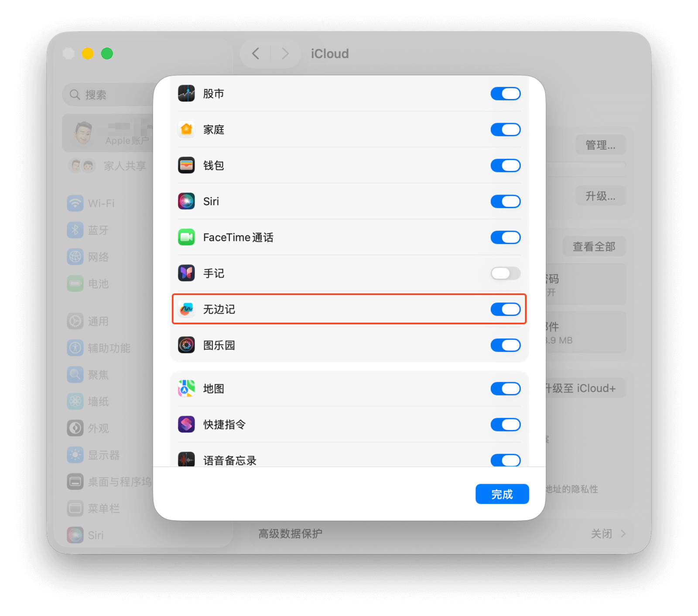Go back using the toolbar back arrow
698x616 pixels.
click(256, 54)
